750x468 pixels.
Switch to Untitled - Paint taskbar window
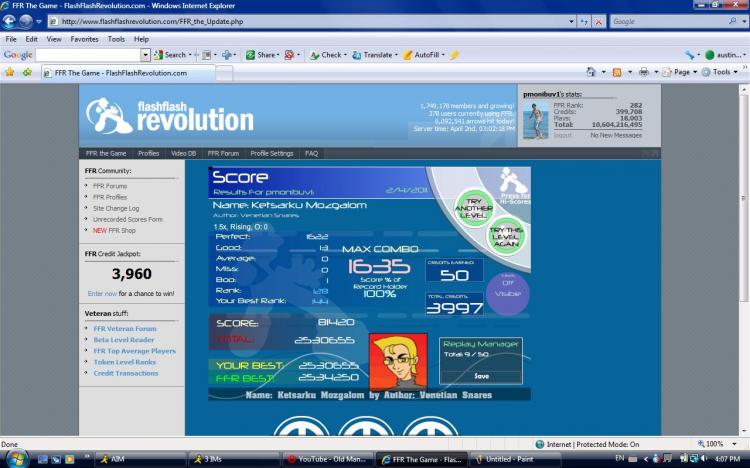coord(512,459)
